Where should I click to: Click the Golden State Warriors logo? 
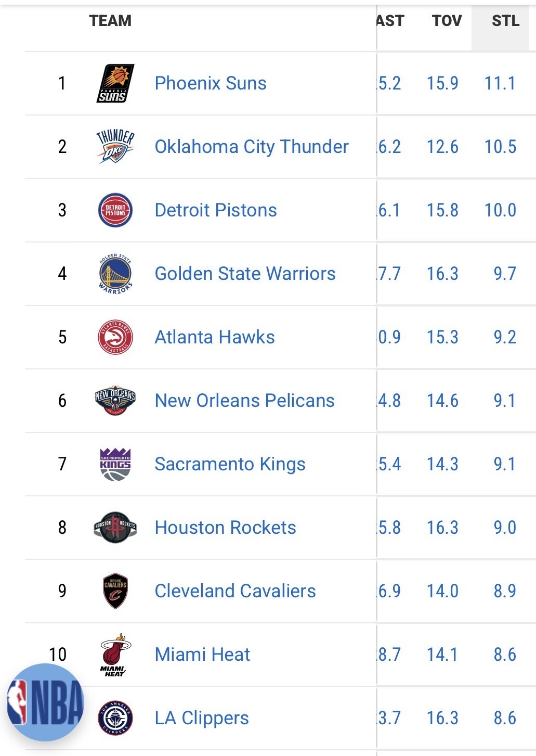point(115,274)
